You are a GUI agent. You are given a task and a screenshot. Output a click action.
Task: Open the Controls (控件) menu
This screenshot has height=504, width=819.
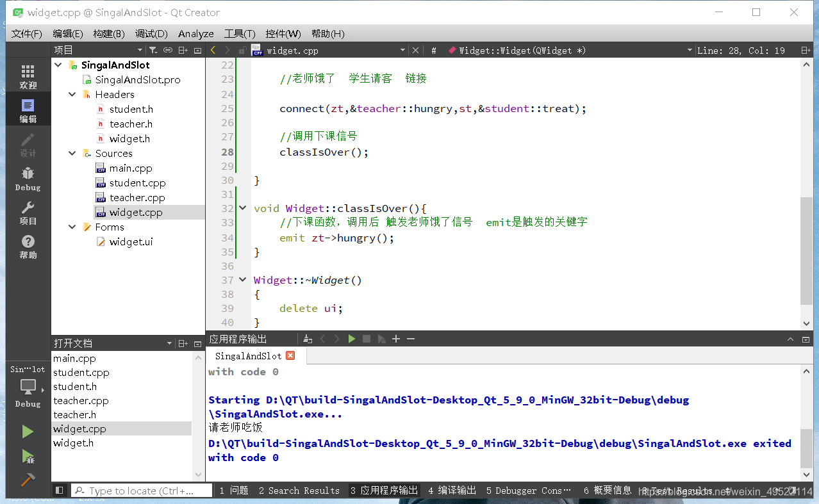click(283, 34)
